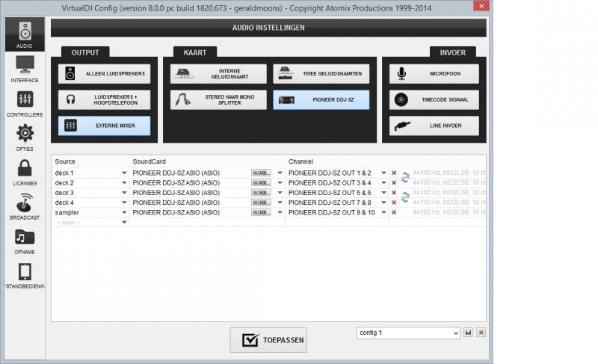Image resolution: width=598 pixels, height=364 pixels.
Task: Open Source dropdown for sampler
Action: click(124, 213)
